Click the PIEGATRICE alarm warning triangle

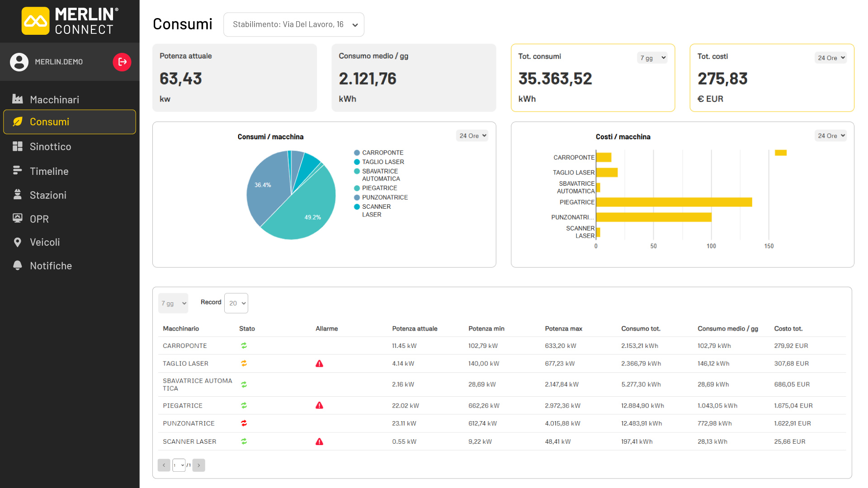tap(319, 406)
